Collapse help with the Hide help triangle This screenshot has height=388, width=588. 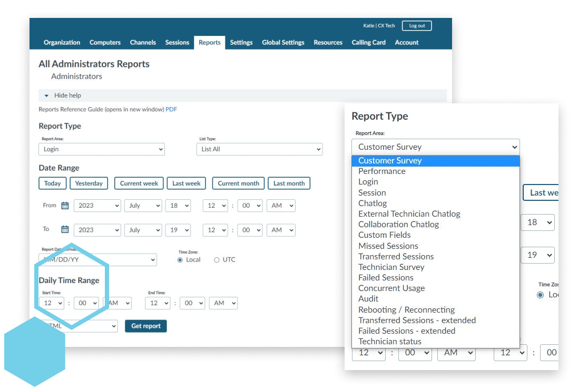(46, 96)
